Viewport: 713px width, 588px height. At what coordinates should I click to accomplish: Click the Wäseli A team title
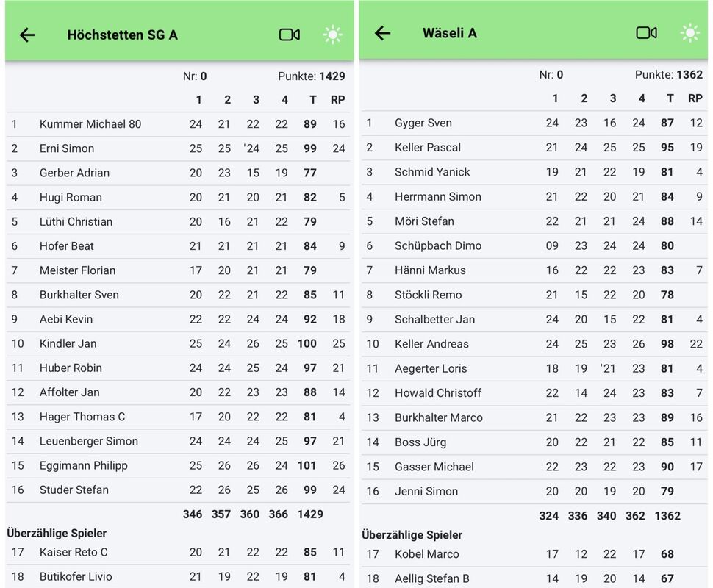tap(450, 33)
